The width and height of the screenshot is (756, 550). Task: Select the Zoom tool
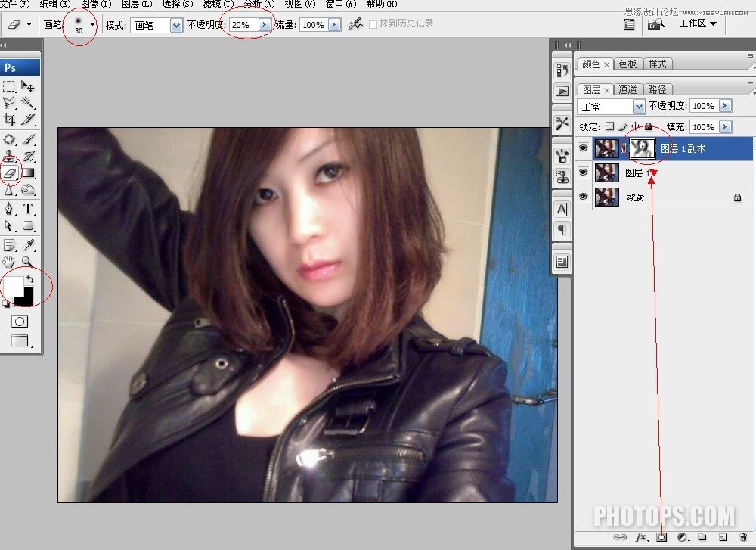pyautogui.click(x=28, y=262)
